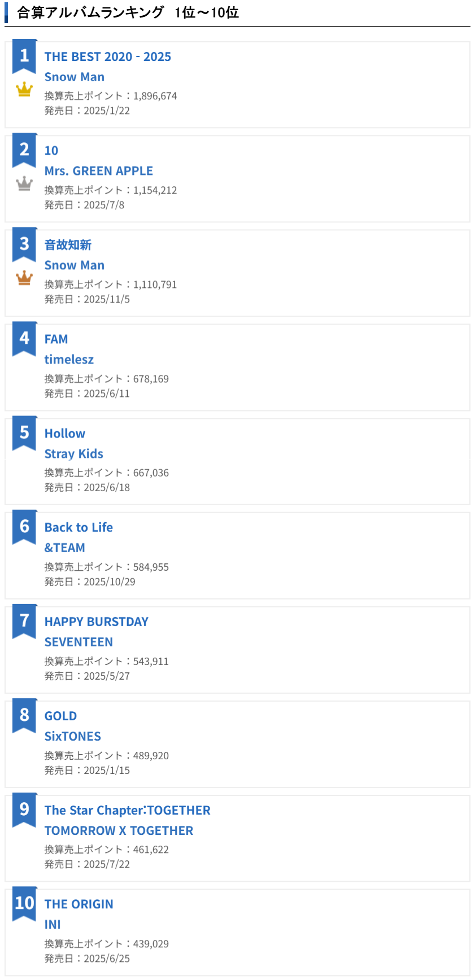Click the rank 6 ribbon badge
Image resolution: width=475 pixels, height=980 pixels.
[x=24, y=527]
